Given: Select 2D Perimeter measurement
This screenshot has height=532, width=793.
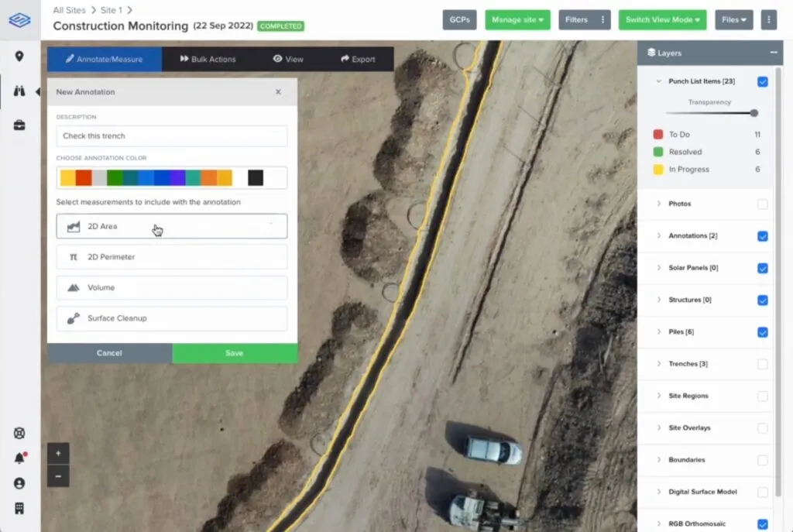Looking at the screenshot, I should (172, 257).
